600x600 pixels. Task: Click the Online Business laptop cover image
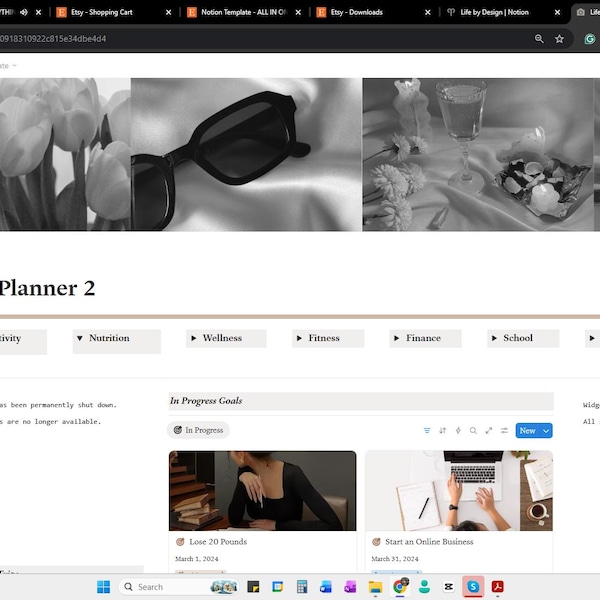tap(459, 491)
